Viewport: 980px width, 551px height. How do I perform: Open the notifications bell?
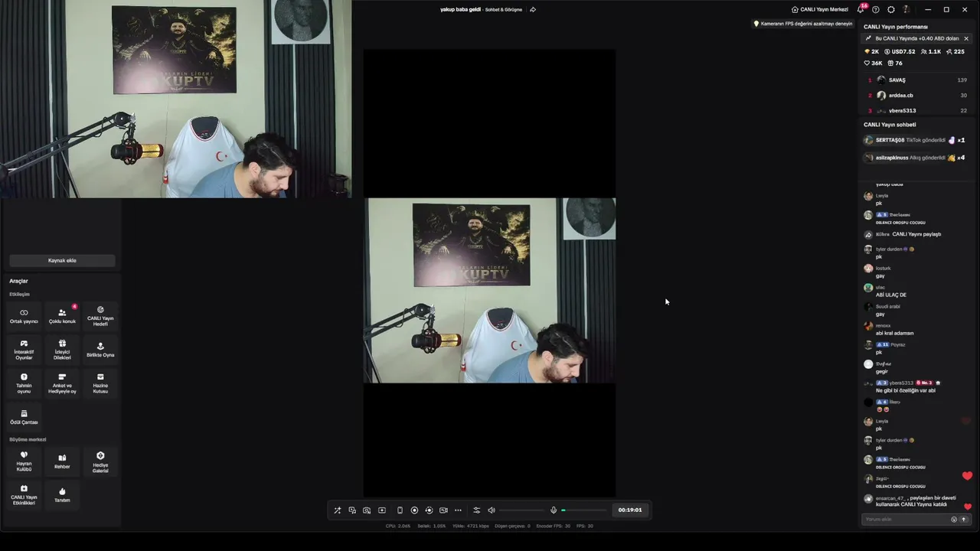[x=861, y=9]
